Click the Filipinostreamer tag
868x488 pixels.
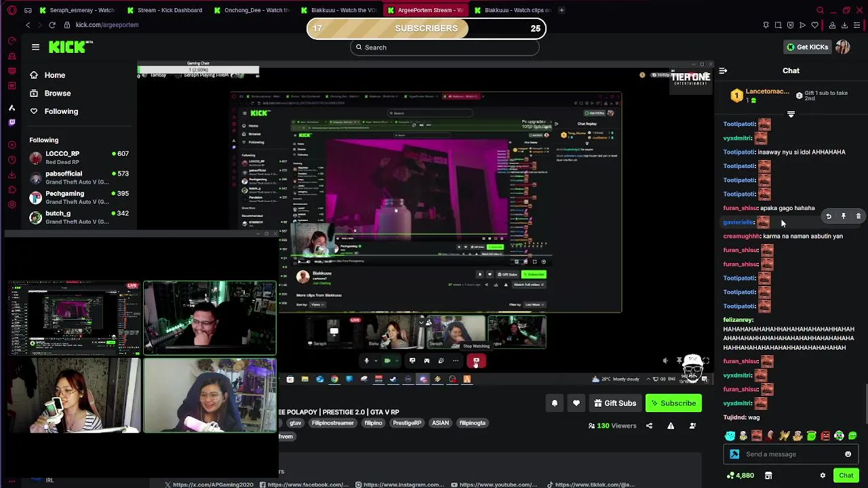coord(332,423)
